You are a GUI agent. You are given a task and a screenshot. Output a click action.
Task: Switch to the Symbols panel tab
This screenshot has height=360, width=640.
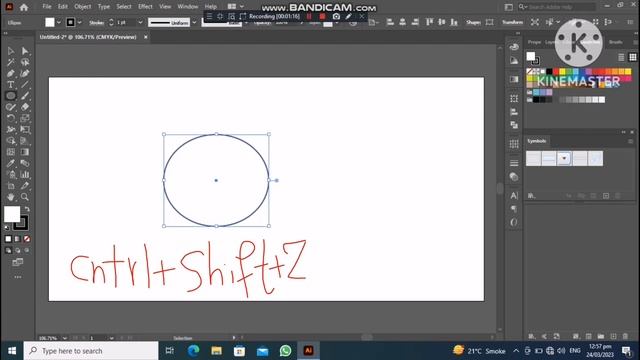537,141
